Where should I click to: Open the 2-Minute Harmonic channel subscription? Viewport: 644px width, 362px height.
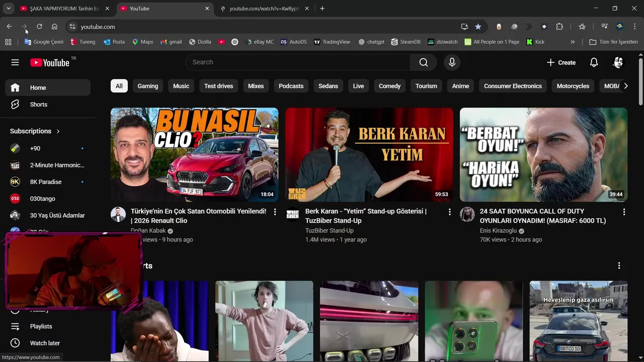tap(48, 165)
